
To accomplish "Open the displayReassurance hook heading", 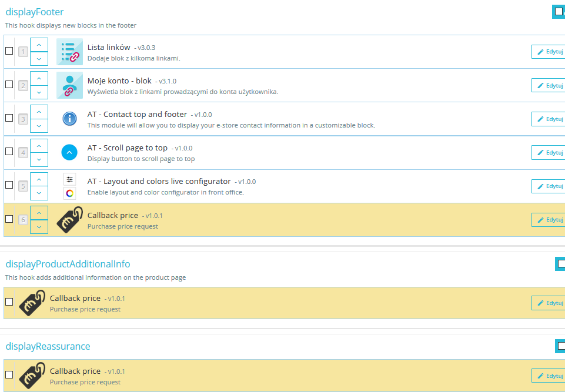I will (x=48, y=346).
